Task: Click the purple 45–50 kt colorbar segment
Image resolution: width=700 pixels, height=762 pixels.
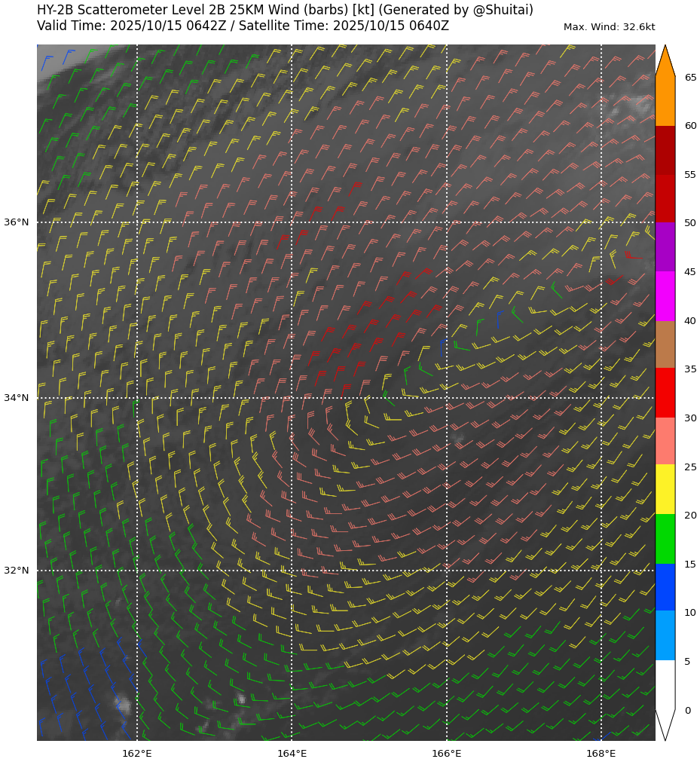Action: pos(665,247)
